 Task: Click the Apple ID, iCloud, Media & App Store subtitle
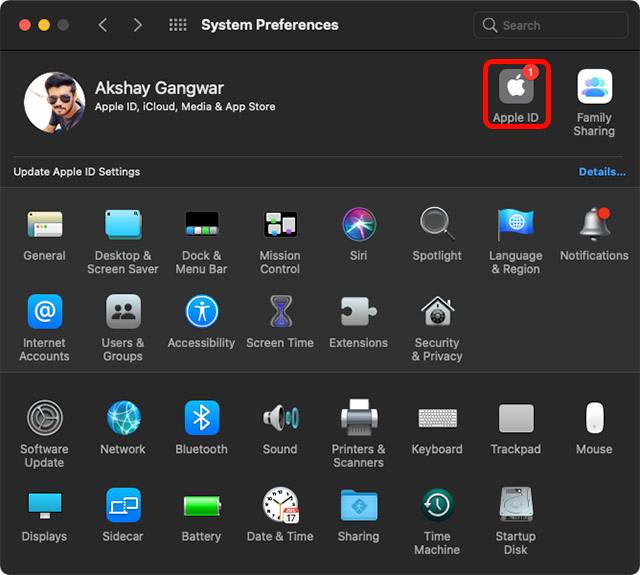tap(185, 107)
